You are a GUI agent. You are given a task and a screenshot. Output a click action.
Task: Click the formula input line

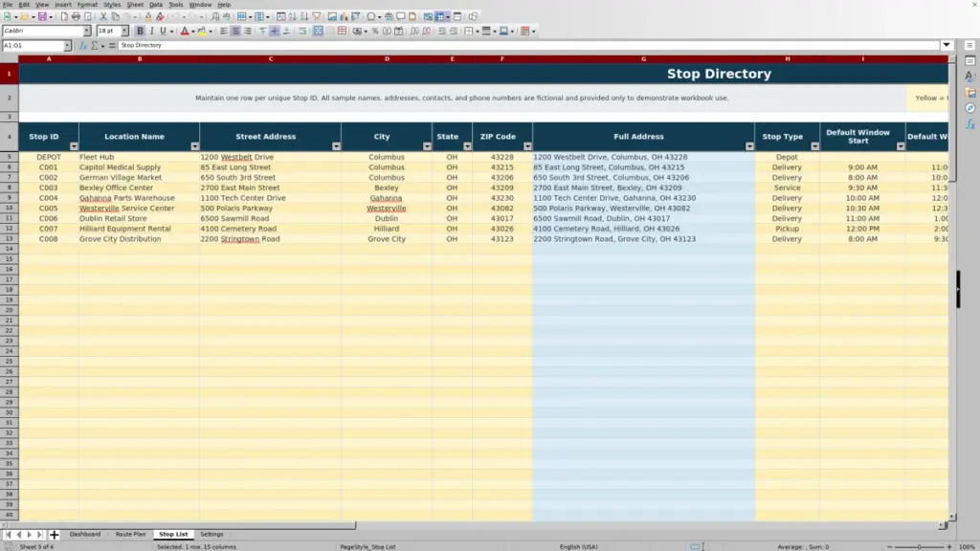[528, 45]
